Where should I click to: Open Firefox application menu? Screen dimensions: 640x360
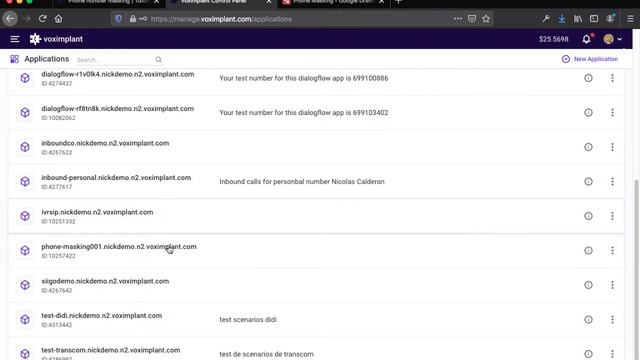pos(630,19)
